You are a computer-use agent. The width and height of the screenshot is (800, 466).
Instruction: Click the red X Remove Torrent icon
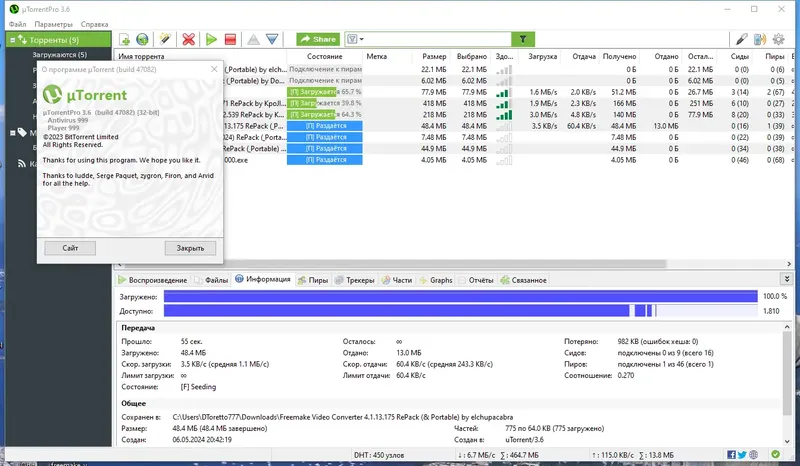189,39
